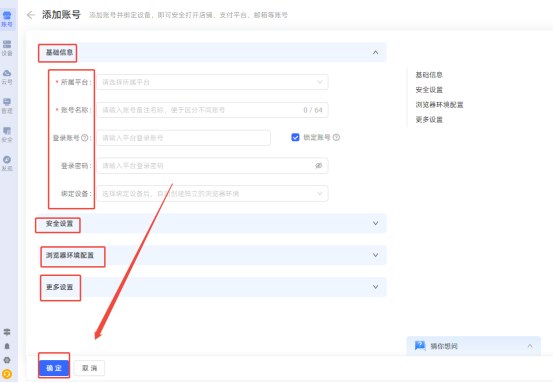Jump to 基础信息 in right anchor list

coord(429,75)
